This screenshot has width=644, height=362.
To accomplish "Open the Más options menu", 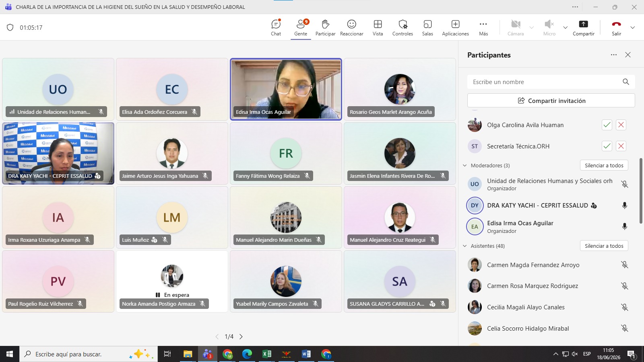I will 483,28.
